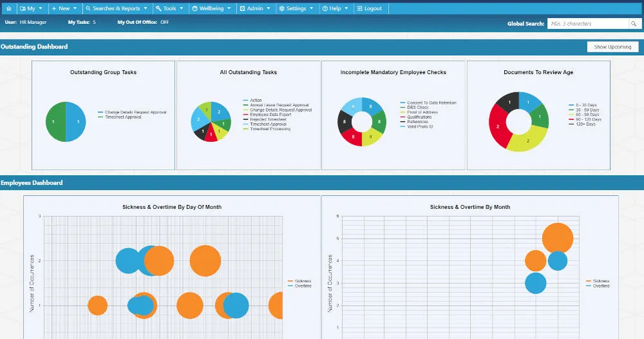Click the Settings gear icon
644x339 pixels.
282,8
